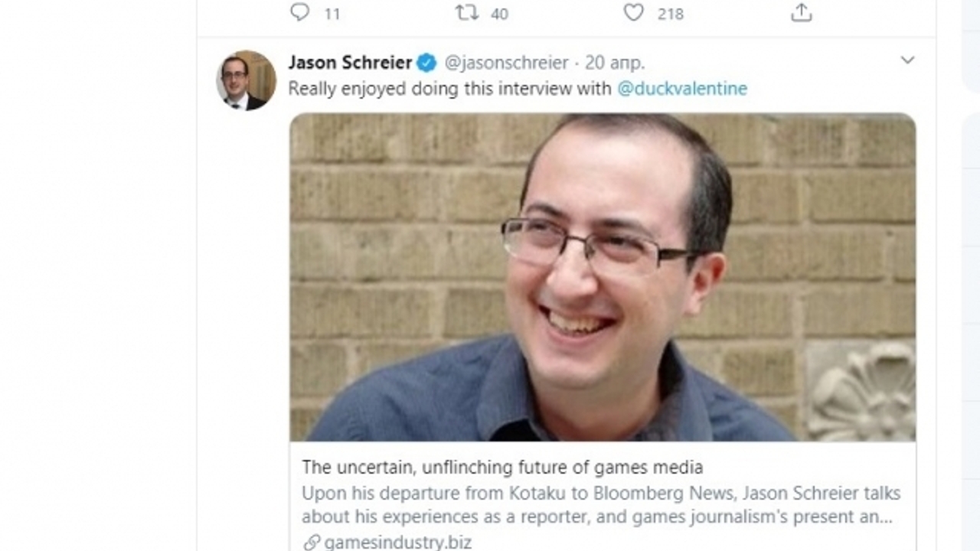980x551 pixels.
Task: Click the tweet text 'Really enjoyed doing this interview'
Action: click(x=449, y=89)
